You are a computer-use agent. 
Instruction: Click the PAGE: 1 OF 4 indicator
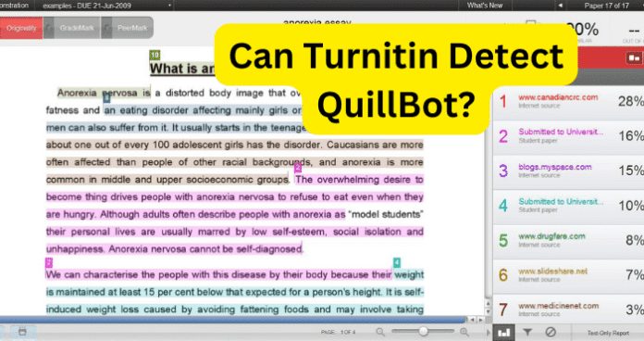point(338,333)
